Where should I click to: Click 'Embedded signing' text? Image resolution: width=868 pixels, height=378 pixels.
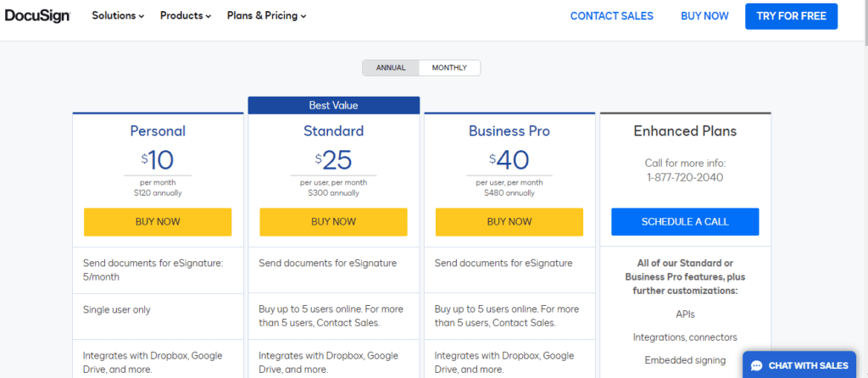[685, 360]
